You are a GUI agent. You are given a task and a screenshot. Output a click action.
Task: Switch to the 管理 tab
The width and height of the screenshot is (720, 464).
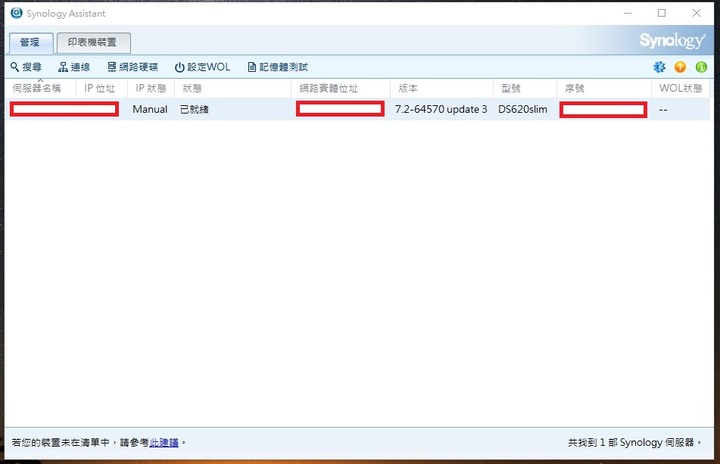click(31, 43)
